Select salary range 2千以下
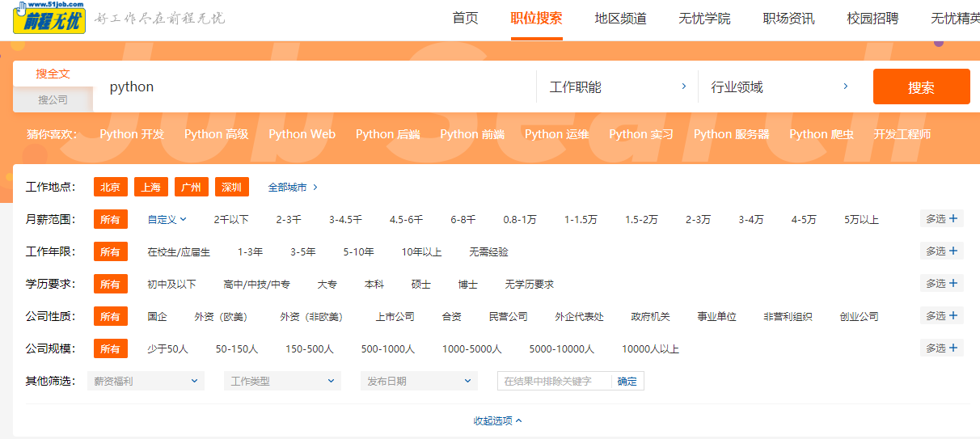Image resolution: width=980 pixels, height=439 pixels. [231, 219]
